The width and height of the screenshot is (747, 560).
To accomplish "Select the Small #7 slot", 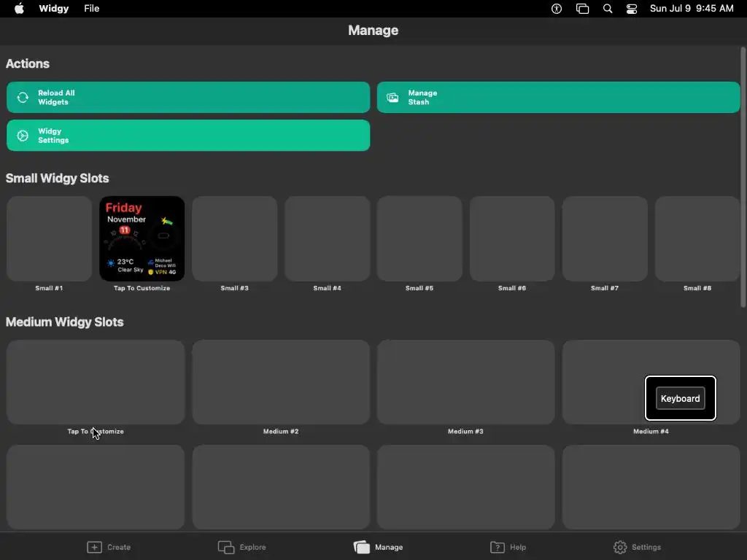I will [x=605, y=238].
